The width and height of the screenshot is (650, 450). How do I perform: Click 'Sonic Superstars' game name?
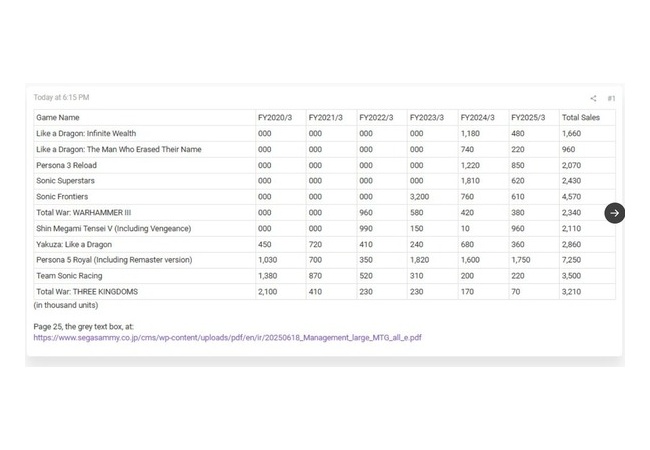pyautogui.click(x=65, y=181)
